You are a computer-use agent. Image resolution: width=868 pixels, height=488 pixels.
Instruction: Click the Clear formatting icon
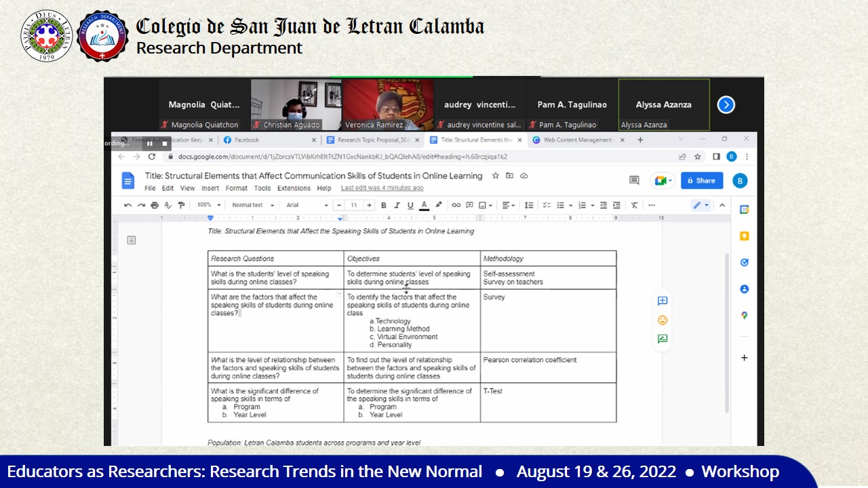point(635,205)
